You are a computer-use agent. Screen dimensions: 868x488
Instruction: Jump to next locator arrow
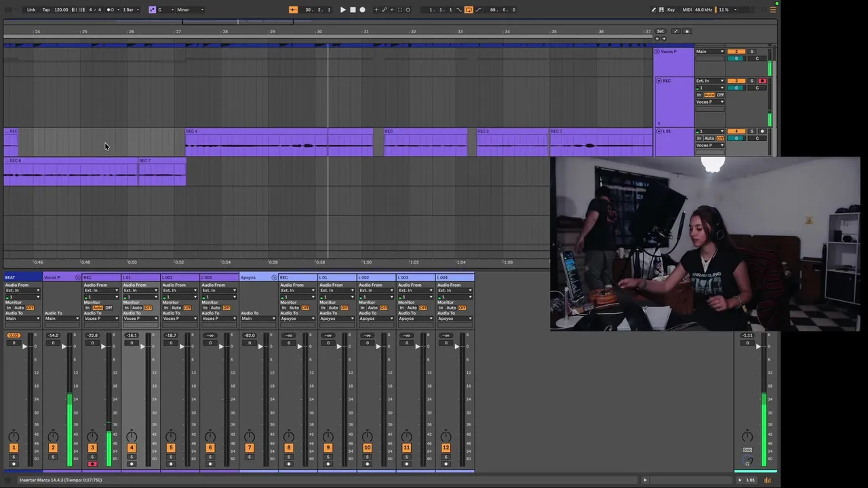pyautogui.click(x=664, y=39)
